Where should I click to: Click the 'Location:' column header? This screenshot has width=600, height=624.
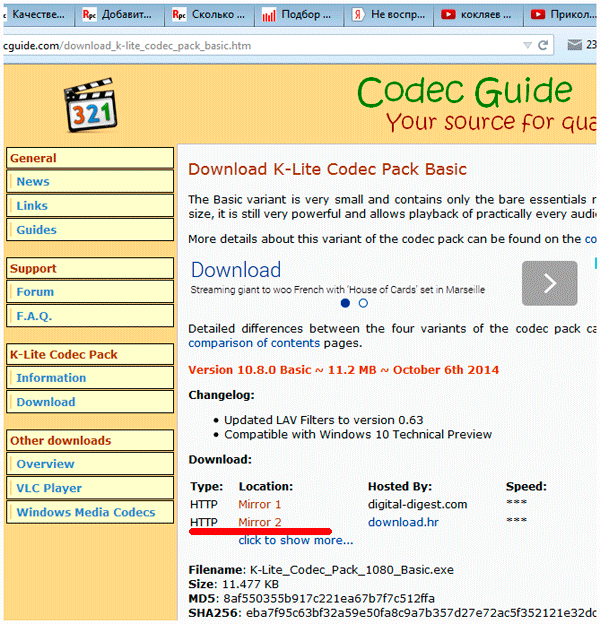click(x=266, y=486)
